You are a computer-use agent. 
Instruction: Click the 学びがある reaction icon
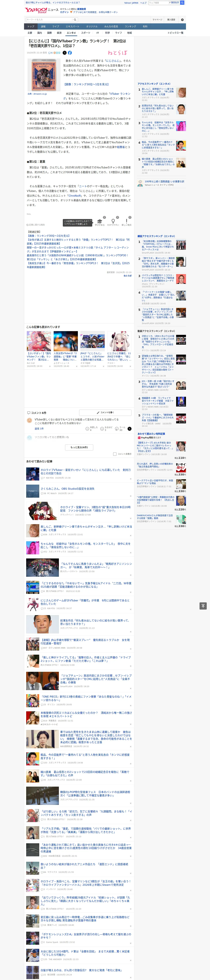coord(100,221)
